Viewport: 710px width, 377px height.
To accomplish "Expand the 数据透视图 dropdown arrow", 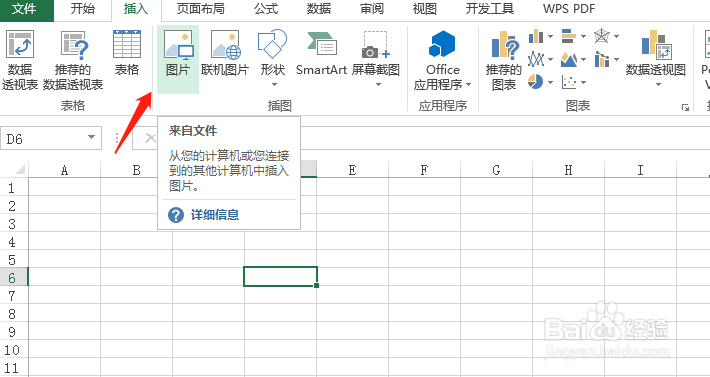I will [x=658, y=85].
